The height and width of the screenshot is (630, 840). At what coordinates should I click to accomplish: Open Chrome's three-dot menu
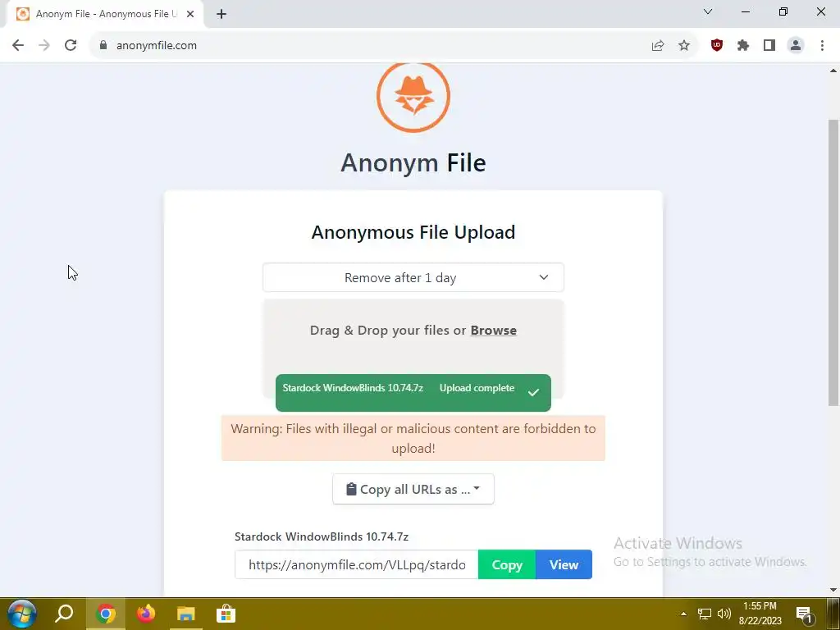click(x=822, y=46)
